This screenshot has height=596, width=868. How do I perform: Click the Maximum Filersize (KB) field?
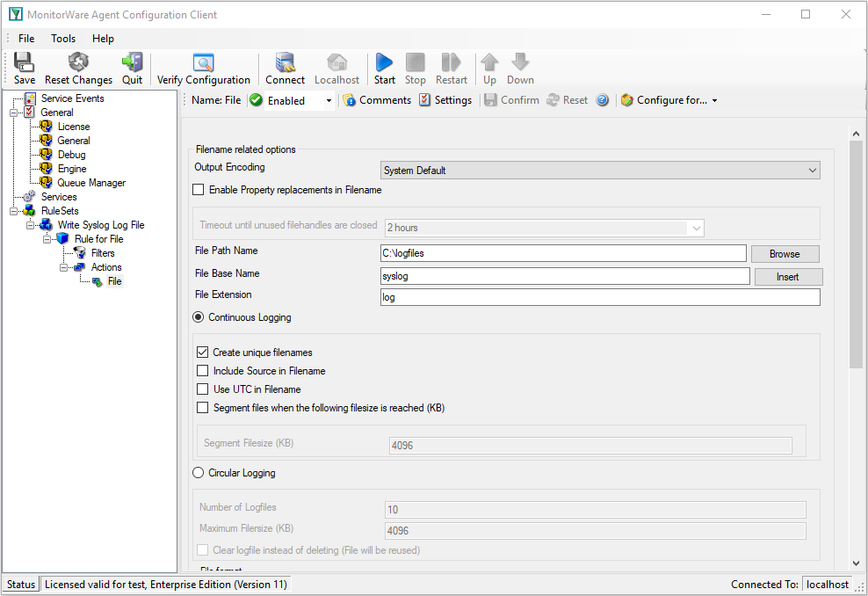pyautogui.click(x=595, y=531)
